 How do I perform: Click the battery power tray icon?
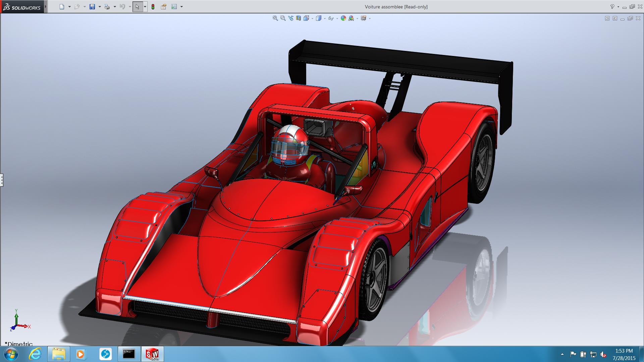[x=583, y=354]
